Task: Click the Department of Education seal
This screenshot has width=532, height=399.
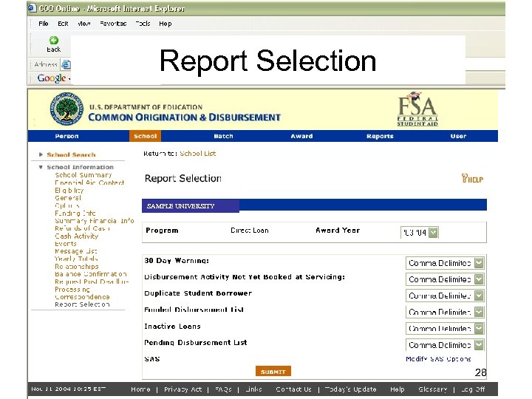Action: (66, 109)
